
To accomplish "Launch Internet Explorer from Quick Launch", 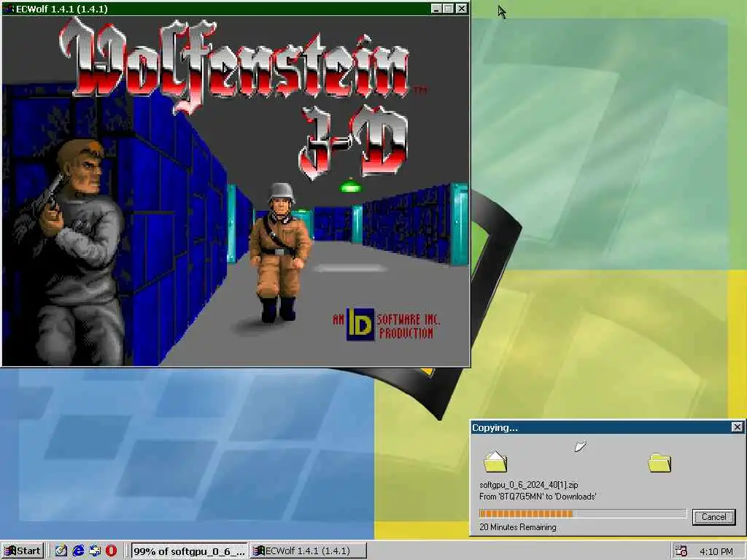I will (78, 551).
